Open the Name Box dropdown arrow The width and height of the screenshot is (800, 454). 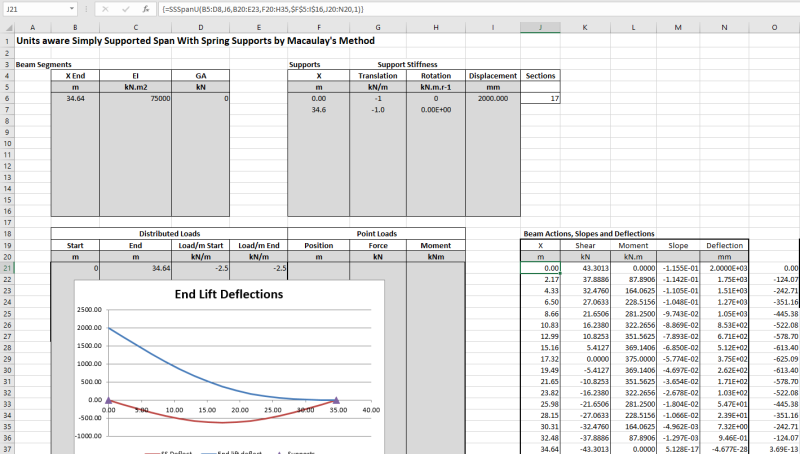[71, 9]
